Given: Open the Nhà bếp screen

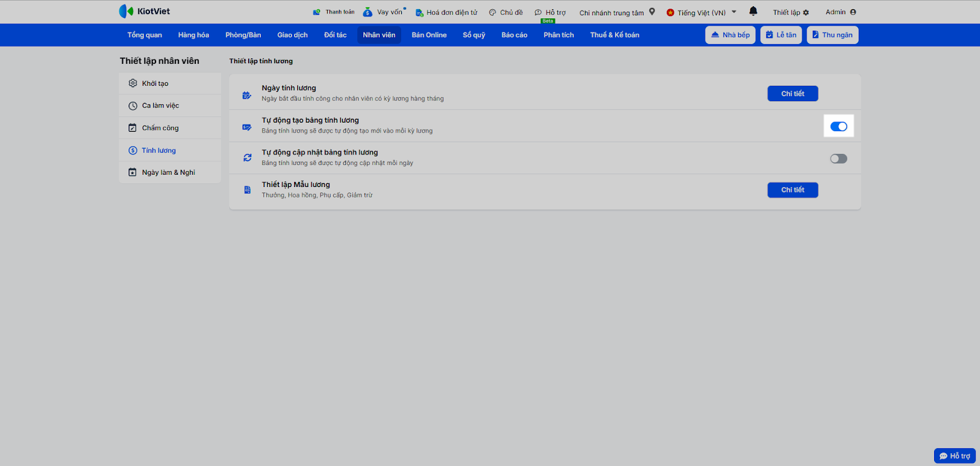Looking at the screenshot, I should click(730, 35).
